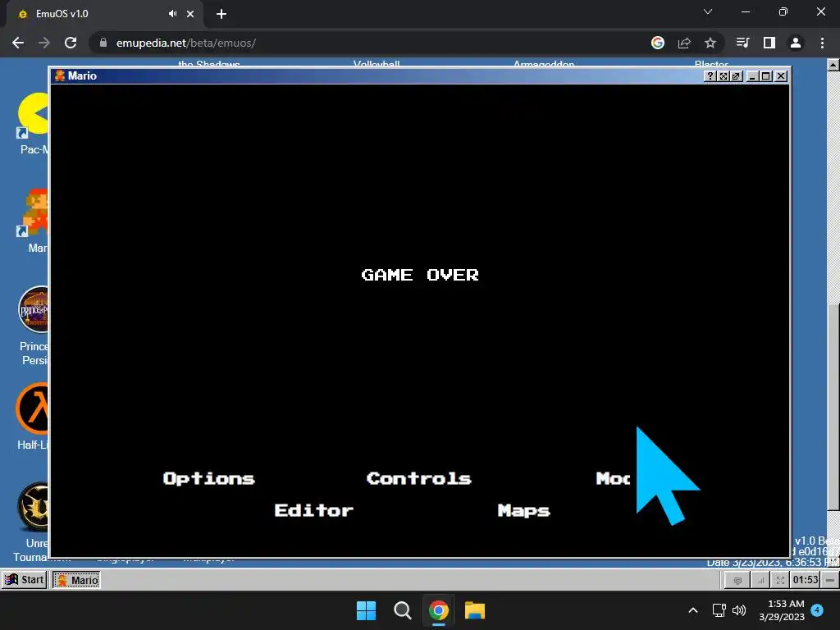Open the Chrome three-dot menu

(x=822, y=43)
